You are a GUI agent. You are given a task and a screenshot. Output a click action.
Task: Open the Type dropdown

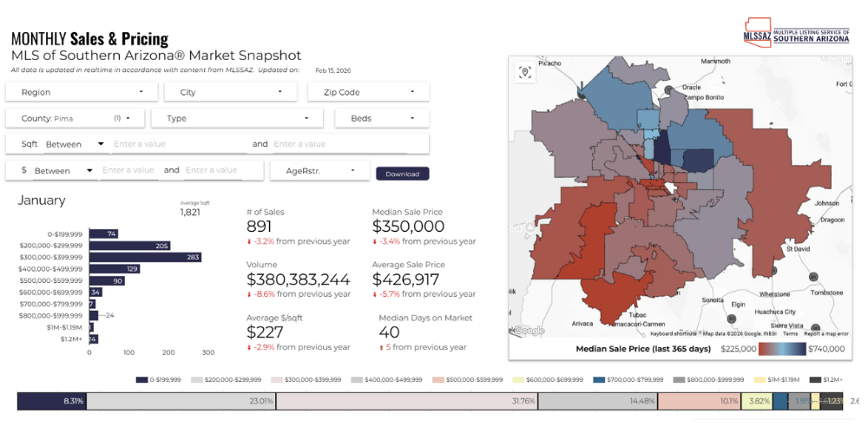pyautogui.click(x=237, y=118)
